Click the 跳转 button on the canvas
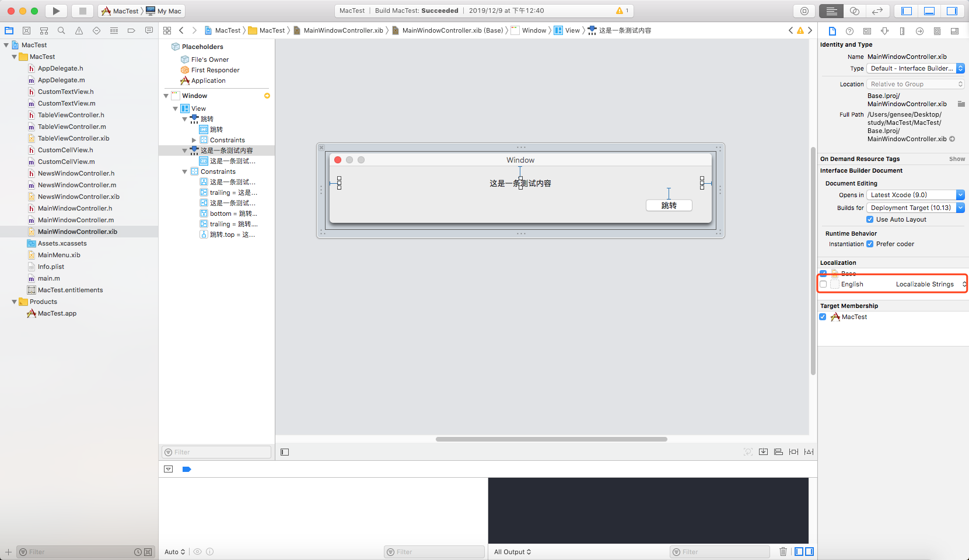969x560 pixels. click(x=669, y=205)
